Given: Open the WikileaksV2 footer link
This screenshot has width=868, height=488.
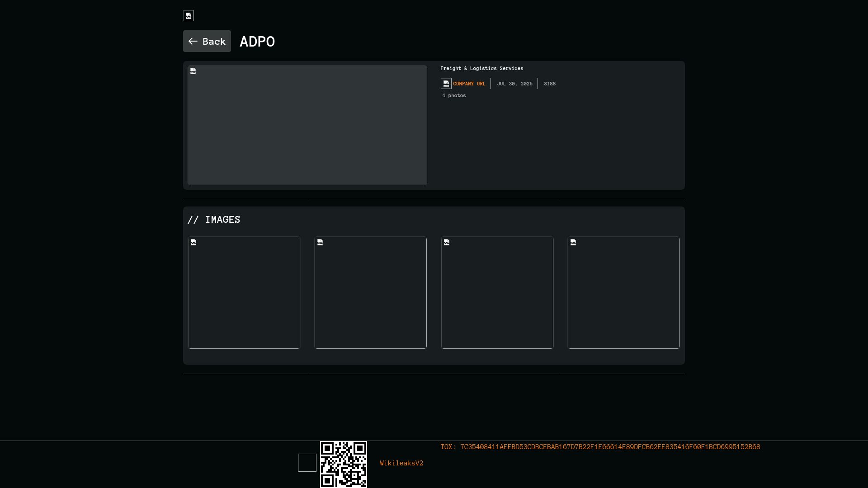Looking at the screenshot, I should 401,463.
